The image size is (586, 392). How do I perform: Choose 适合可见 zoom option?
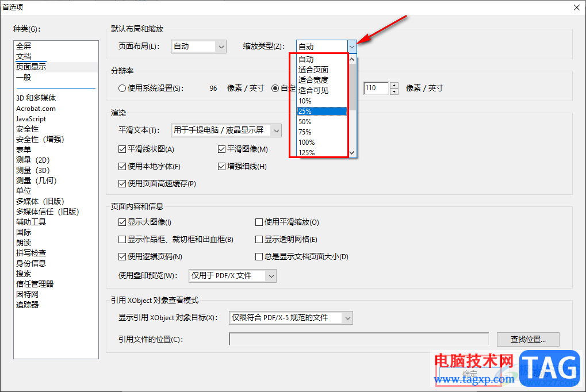tap(322, 90)
